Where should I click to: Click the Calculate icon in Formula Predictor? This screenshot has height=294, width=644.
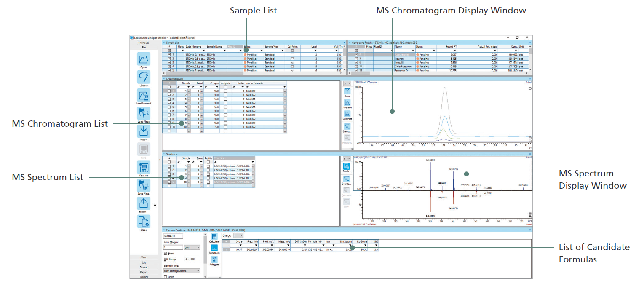tap(214, 238)
